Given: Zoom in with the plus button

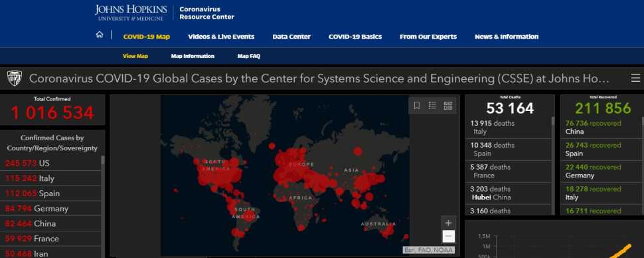Looking at the screenshot, I should [x=449, y=223].
